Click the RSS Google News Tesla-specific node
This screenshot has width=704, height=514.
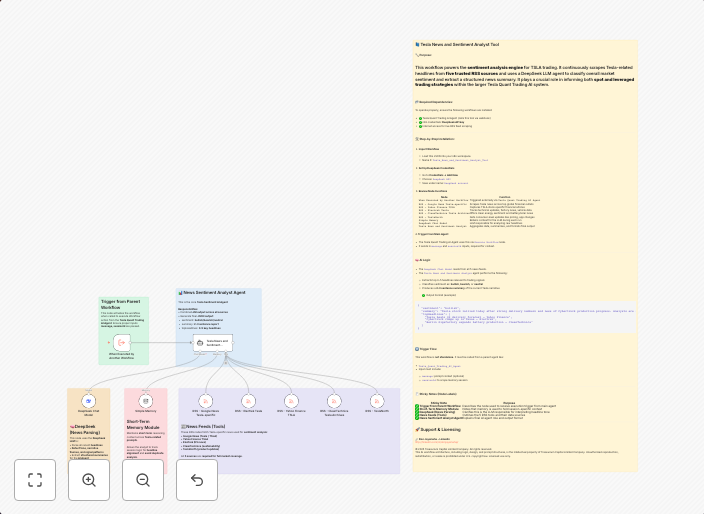point(206,400)
